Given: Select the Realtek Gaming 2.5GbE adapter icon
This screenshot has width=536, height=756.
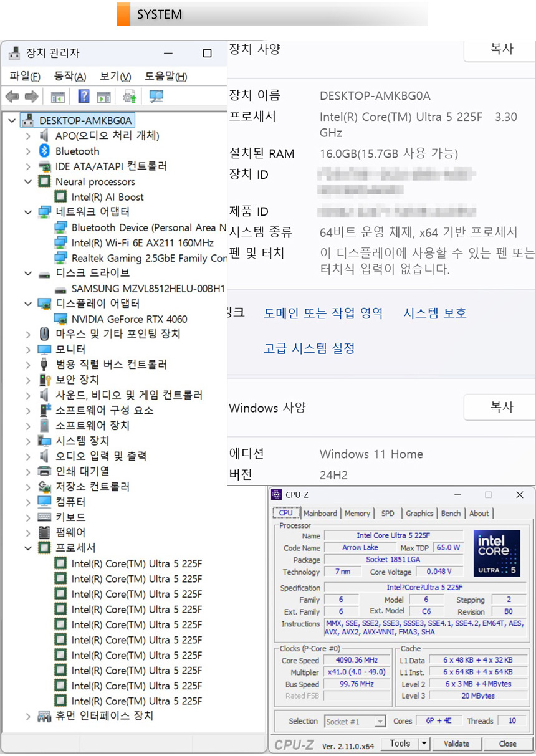Looking at the screenshot, I should 60,258.
